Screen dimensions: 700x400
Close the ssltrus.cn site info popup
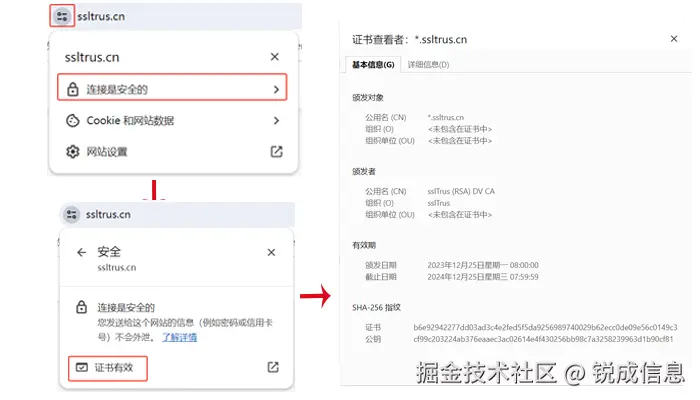(275, 57)
